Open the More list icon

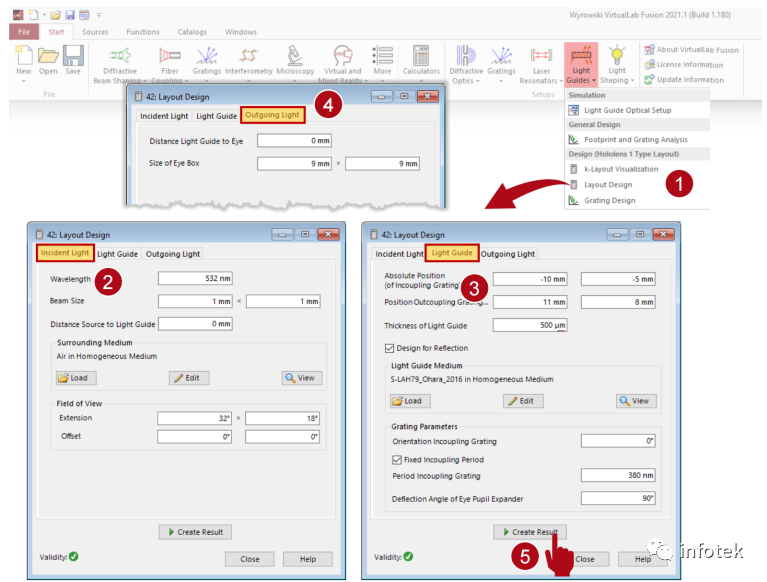(383, 56)
